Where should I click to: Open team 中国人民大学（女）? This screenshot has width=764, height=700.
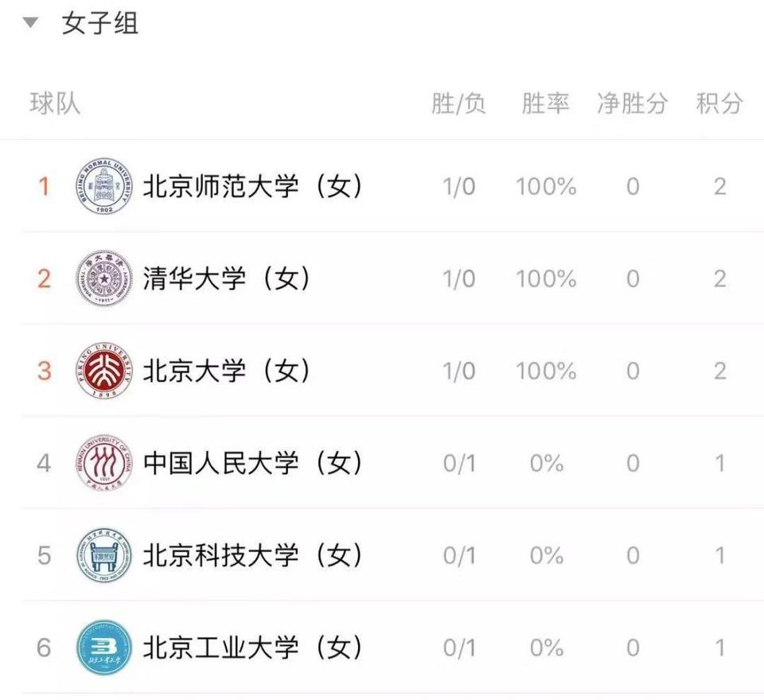253,463
